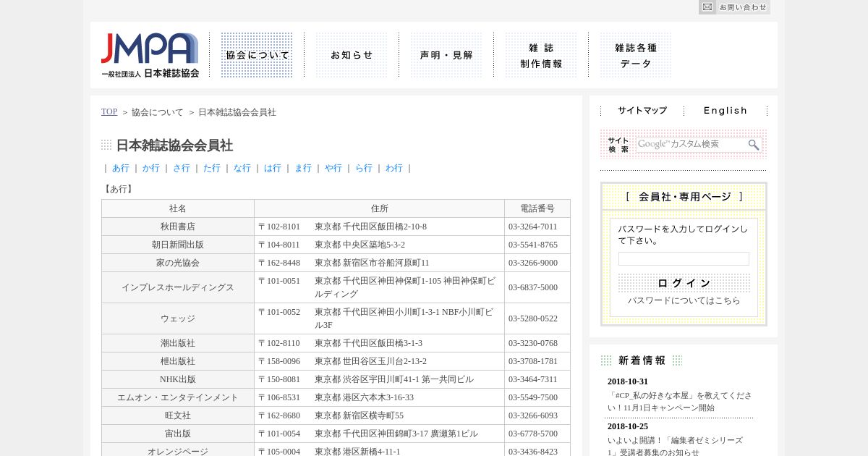Image resolution: width=868 pixels, height=456 pixels.
Task: Select the 宙出版 company cell
Action: pos(178,434)
